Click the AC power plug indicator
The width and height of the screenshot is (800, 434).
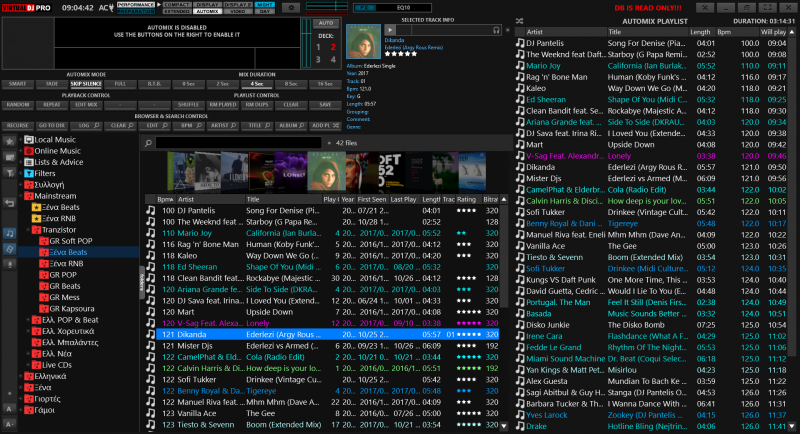[106, 8]
